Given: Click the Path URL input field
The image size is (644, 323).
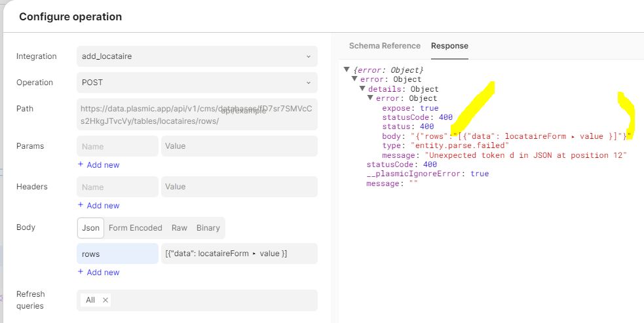Looking at the screenshot, I should pyautogui.click(x=197, y=115).
